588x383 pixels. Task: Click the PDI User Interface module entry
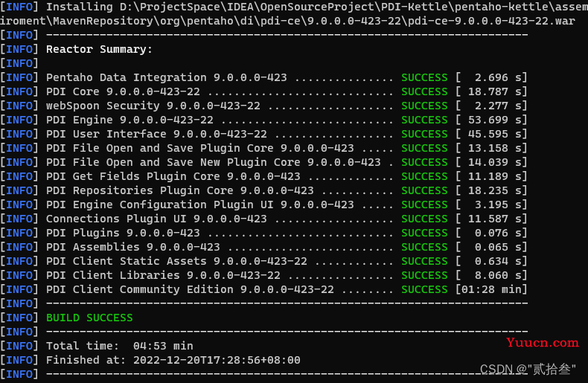click(156, 134)
